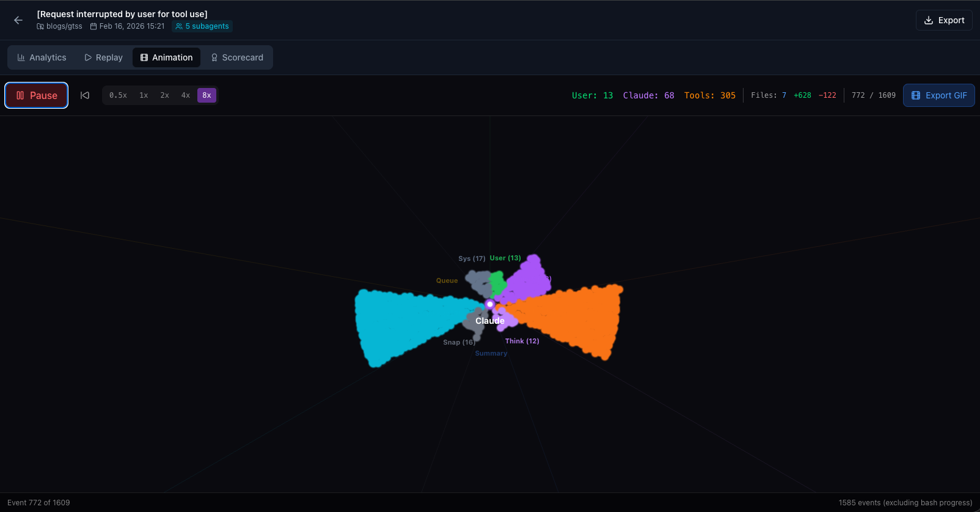Set playback speed to 1x

[x=144, y=95]
